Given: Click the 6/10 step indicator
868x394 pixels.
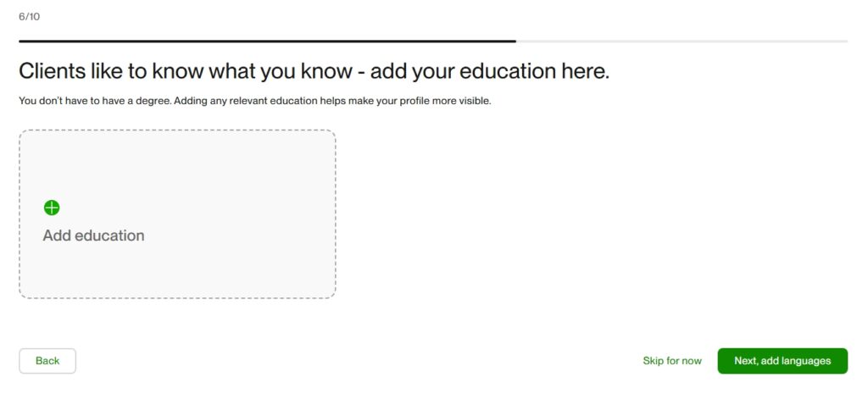Looking at the screenshot, I should point(29,16).
